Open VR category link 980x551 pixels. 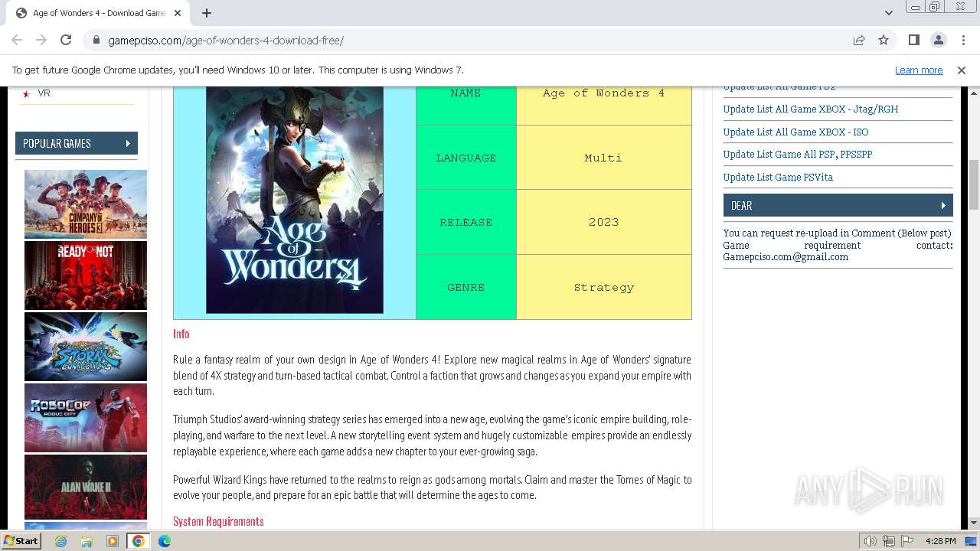[44, 93]
